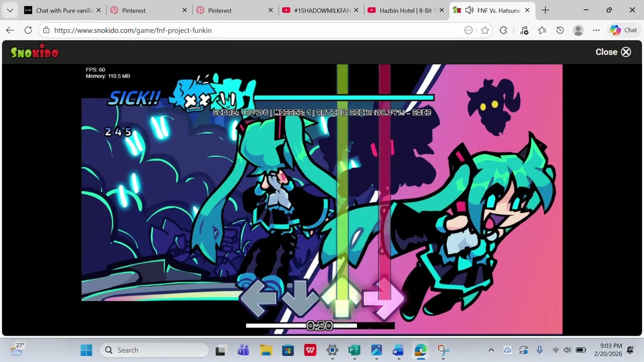
Task: Hit the glowing up arrow receptor
Action: [x=342, y=298]
